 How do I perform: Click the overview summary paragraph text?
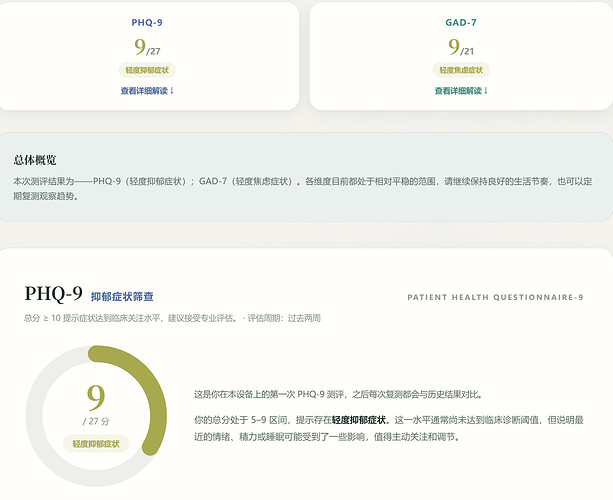[x=303, y=188]
